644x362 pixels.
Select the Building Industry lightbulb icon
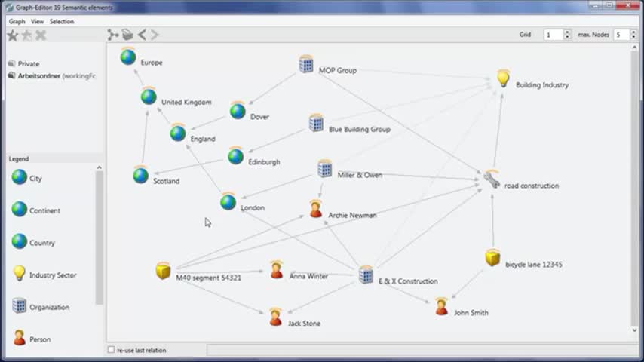click(x=503, y=79)
